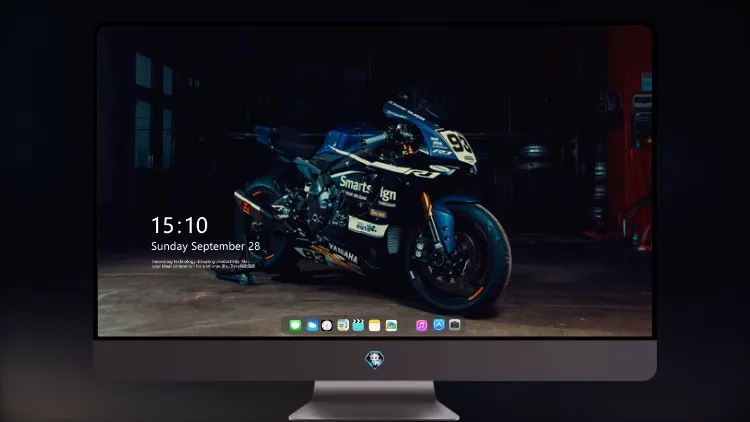Open the Camera app in the dock
Screen dimensions: 750x422
(455, 325)
